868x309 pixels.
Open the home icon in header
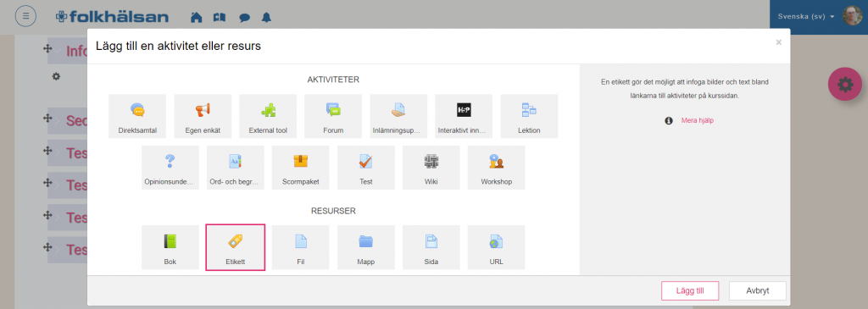[x=196, y=17]
